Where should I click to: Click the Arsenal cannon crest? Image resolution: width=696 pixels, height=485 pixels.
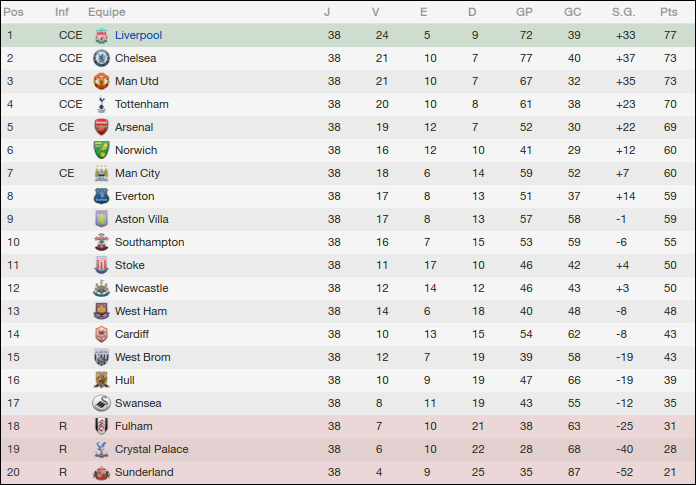tap(100, 127)
